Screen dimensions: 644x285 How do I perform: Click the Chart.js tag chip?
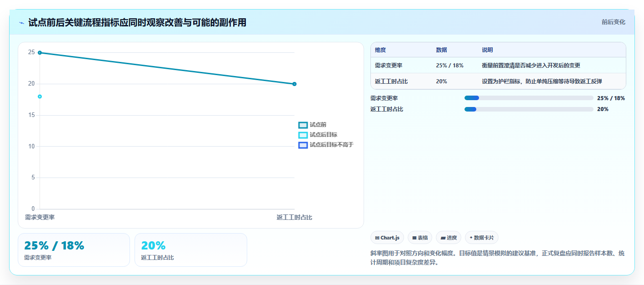pyautogui.click(x=387, y=238)
